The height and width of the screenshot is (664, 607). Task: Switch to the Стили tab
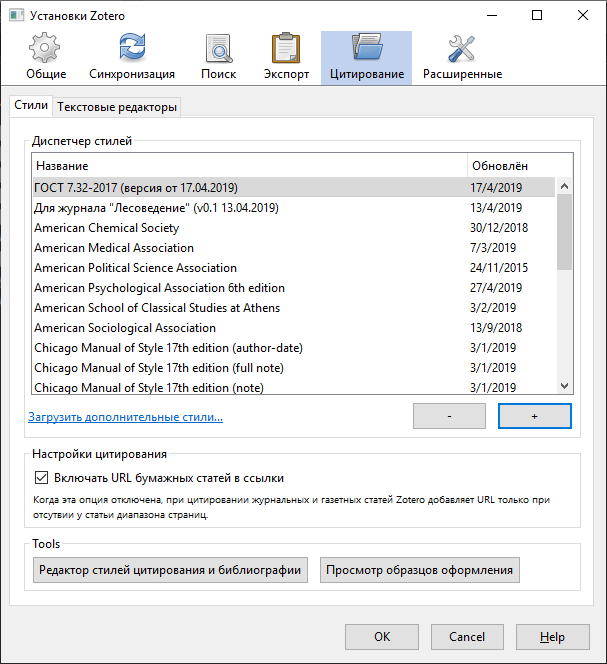(31, 105)
